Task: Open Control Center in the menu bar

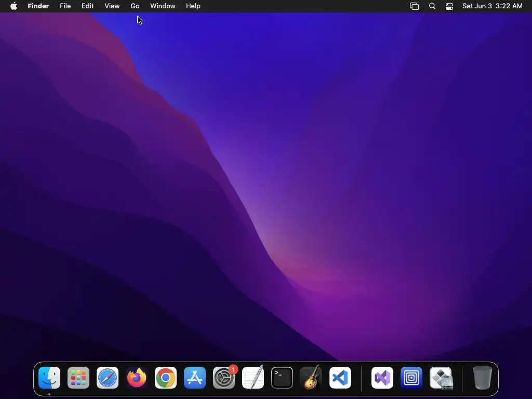Action: click(x=449, y=6)
